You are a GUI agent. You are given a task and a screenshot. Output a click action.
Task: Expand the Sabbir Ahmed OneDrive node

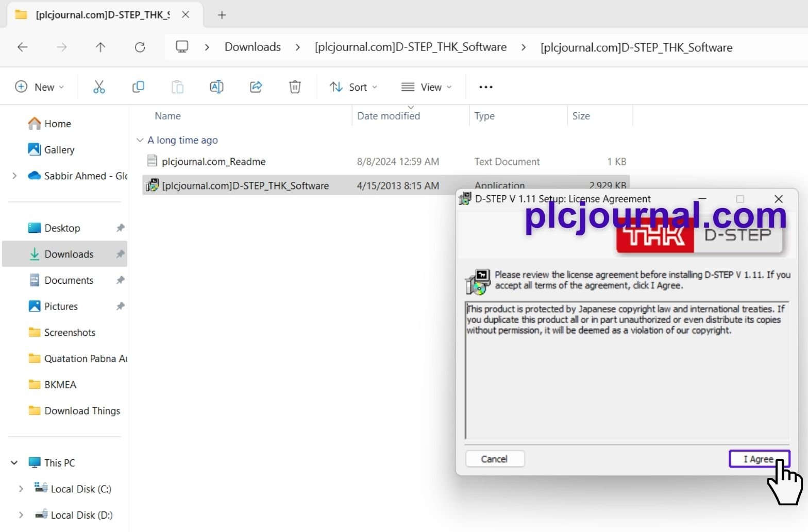click(x=14, y=176)
